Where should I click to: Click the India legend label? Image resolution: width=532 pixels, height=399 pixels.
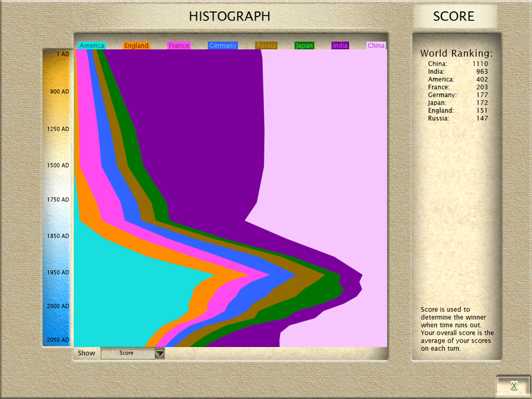(x=340, y=45)
